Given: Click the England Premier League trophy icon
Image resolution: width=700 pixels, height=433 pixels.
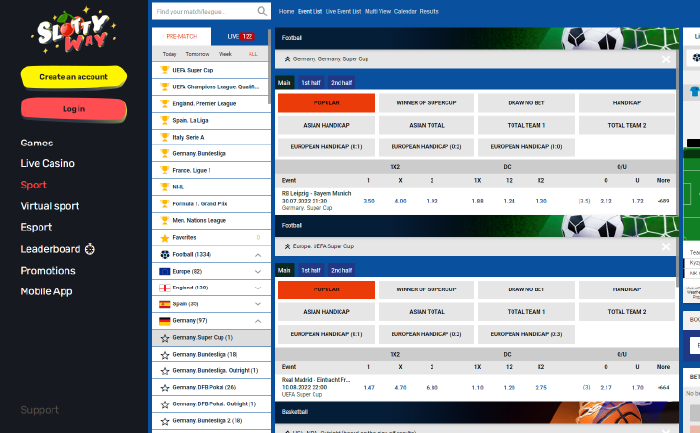Looking at the screenshot, I should [x=165, y=104].
